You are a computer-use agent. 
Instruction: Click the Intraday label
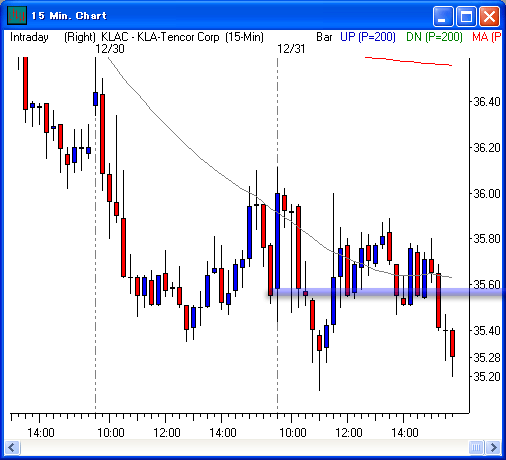(29, 37)
